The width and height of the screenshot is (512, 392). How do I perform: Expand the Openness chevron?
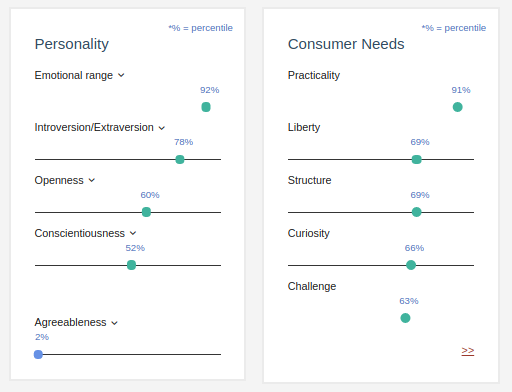tap(92, 180)
